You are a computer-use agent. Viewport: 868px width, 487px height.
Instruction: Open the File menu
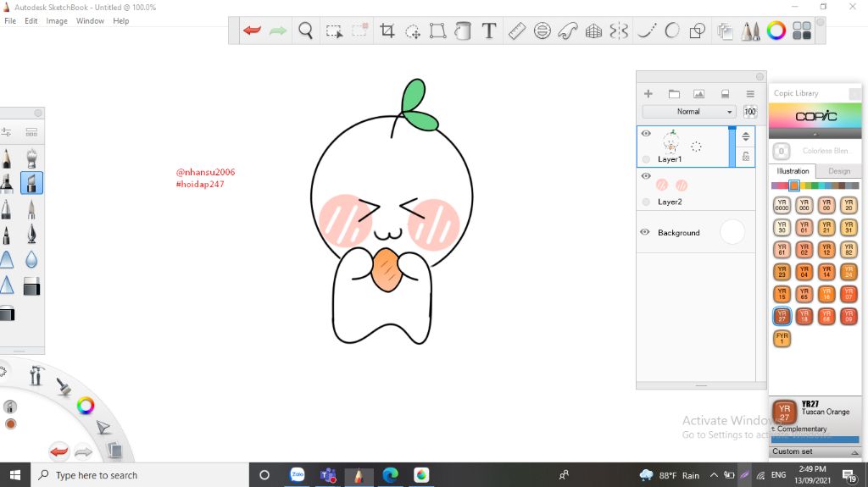pos(10,21)
